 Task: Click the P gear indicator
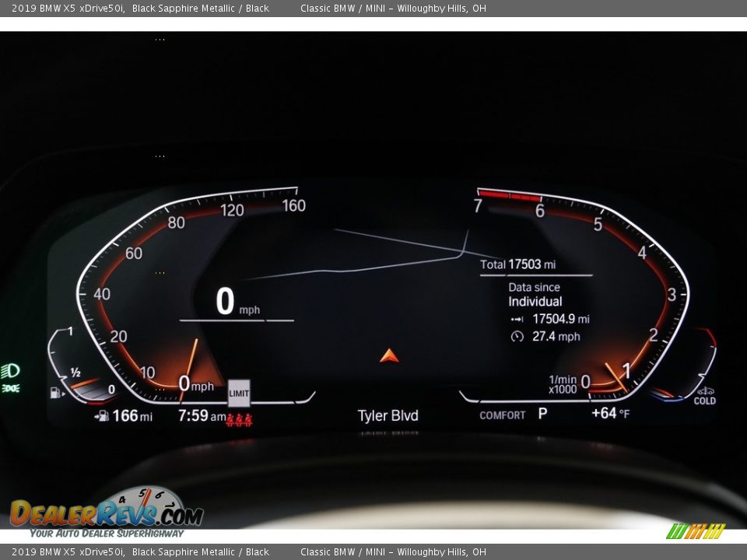542,413
